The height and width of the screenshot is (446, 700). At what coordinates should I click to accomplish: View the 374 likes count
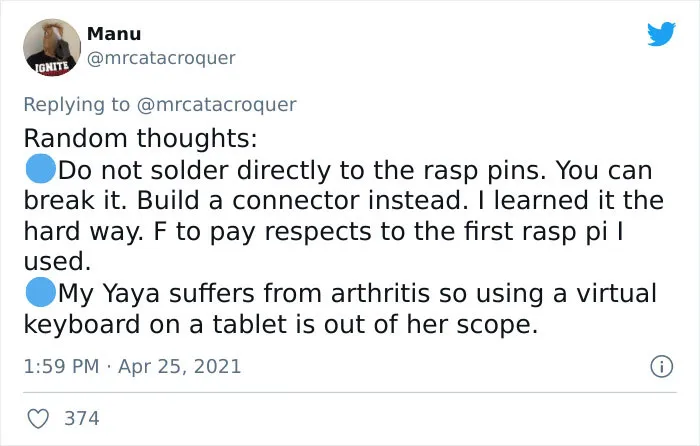point(82,419)
